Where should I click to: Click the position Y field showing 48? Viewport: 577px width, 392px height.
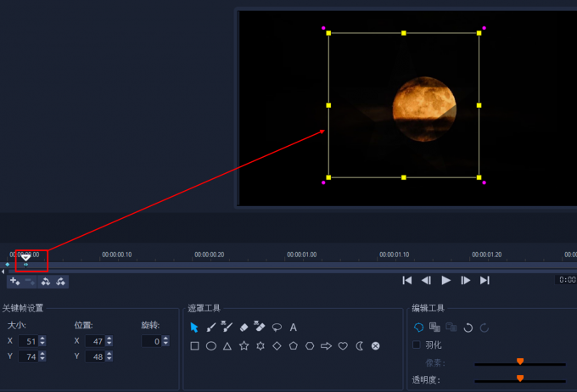95,356
